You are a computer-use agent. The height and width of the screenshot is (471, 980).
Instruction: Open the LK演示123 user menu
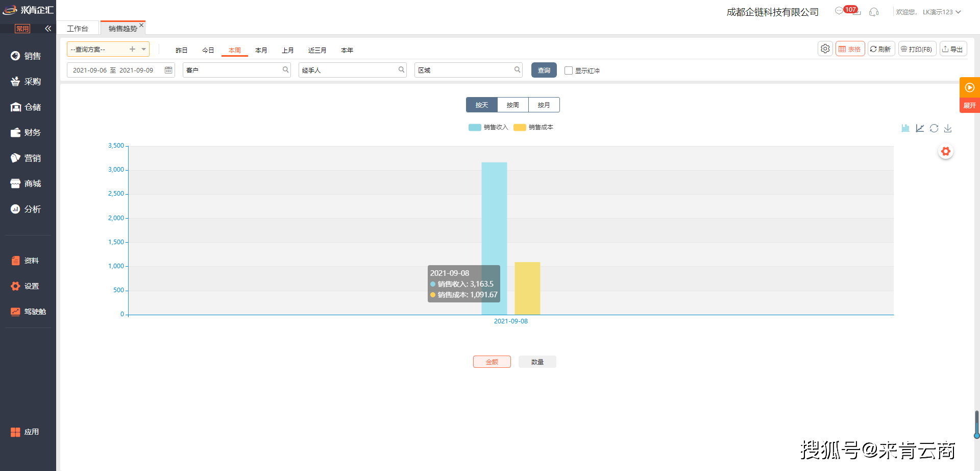coord(942,12)
